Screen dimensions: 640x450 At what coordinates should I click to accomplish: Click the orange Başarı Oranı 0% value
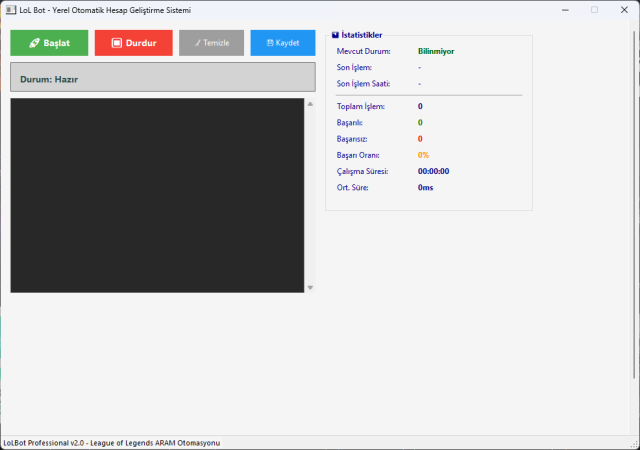(423, 155)
